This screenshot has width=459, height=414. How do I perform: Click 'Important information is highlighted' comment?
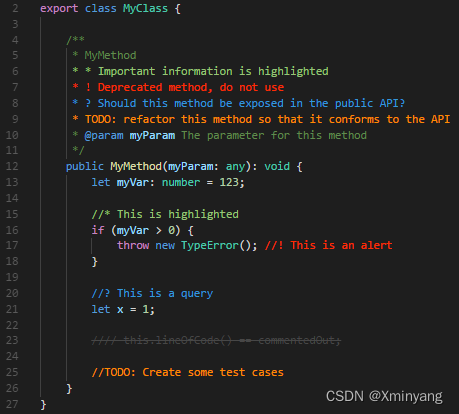point(213,71)
